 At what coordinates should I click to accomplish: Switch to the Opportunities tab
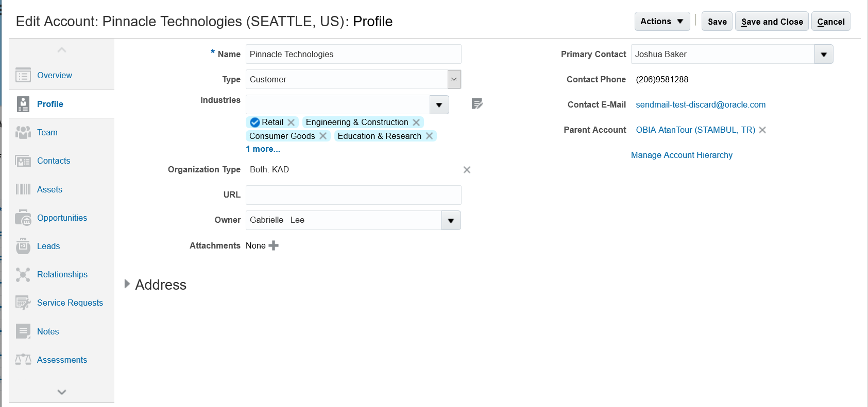pos(62,218)
